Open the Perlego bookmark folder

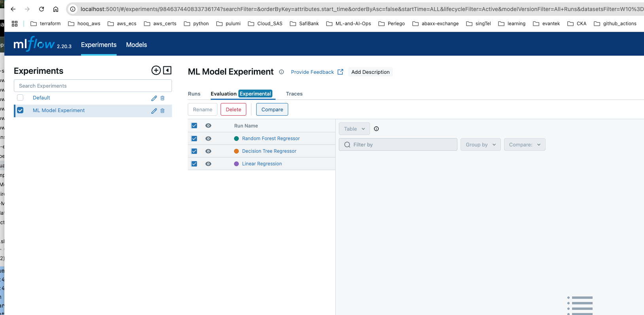[x=392, y=24]
